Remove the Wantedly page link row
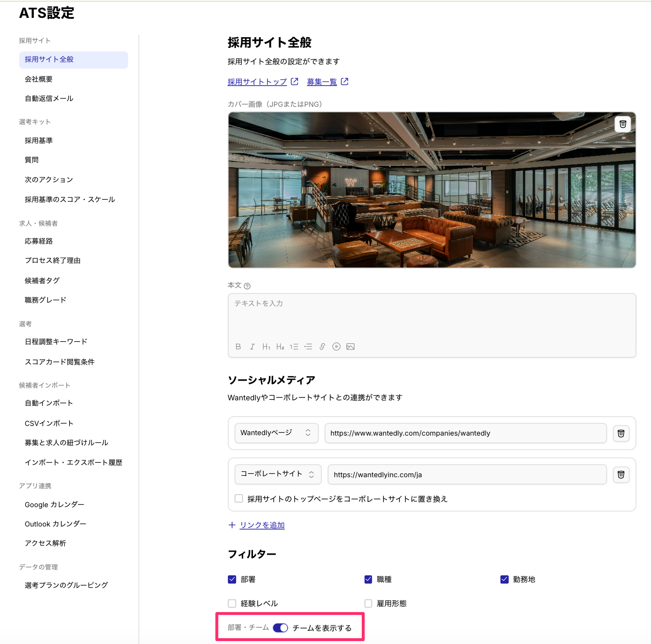651x644 pixels. 621,433
